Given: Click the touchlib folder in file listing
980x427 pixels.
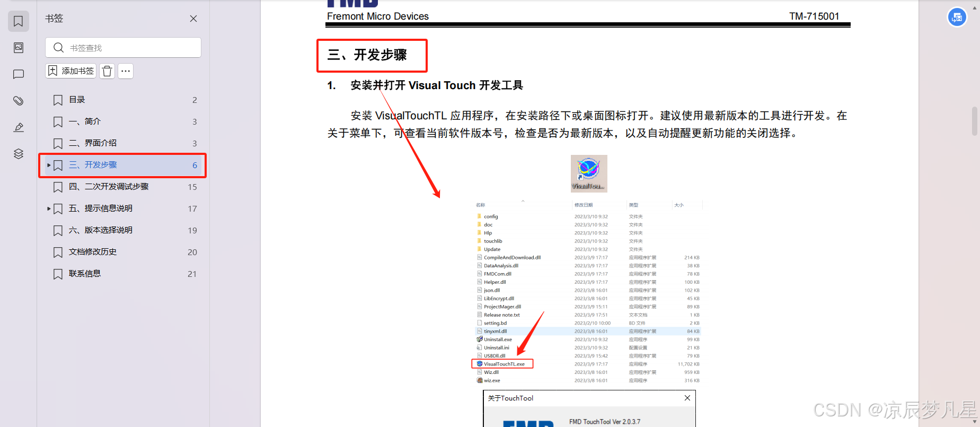Looking at the screenshot, I should tap(492, 241).
